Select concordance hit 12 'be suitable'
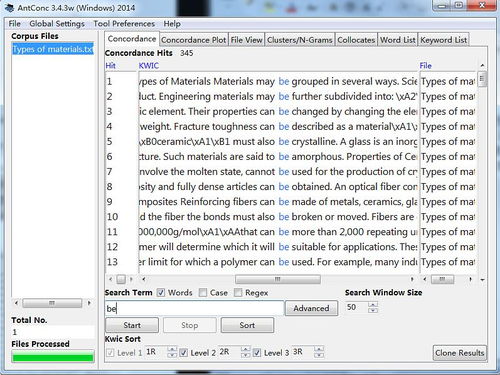This screenshot has height=375, width=500. pyautogui.click(x=278, y=247)
